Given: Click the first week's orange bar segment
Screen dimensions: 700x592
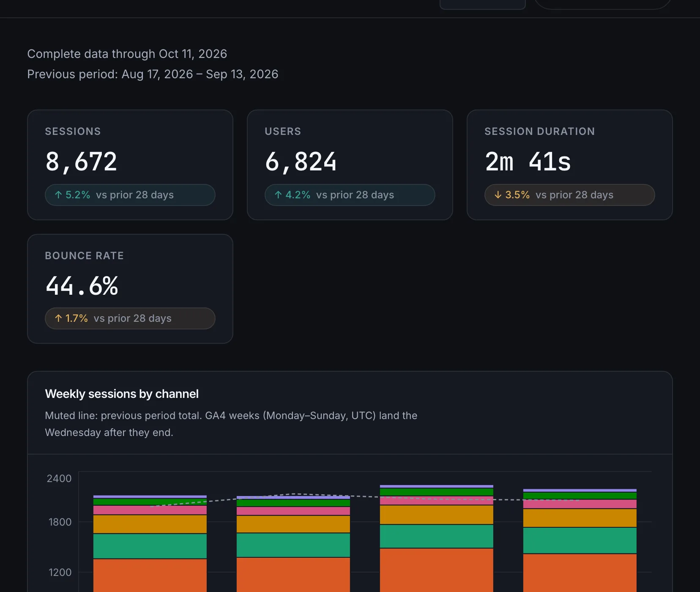Looking at the screenshot, I should coord(150,576).
